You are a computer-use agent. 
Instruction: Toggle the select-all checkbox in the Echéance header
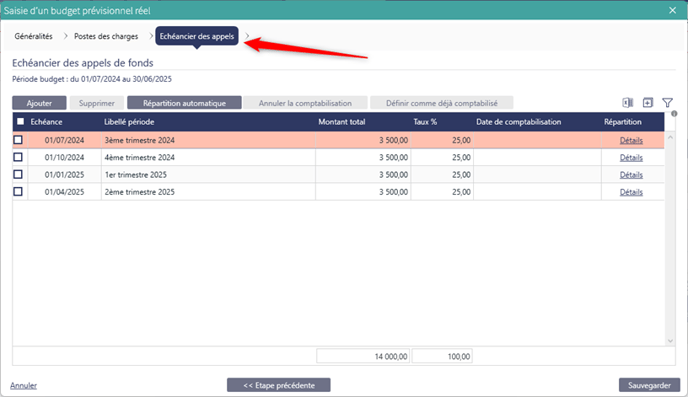click(20, 122)
